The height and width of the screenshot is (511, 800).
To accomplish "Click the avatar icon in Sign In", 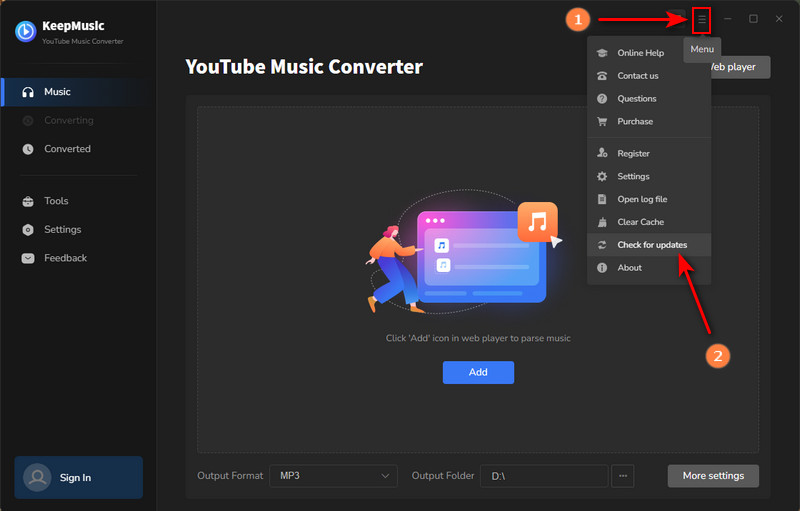I will [37, 477].
